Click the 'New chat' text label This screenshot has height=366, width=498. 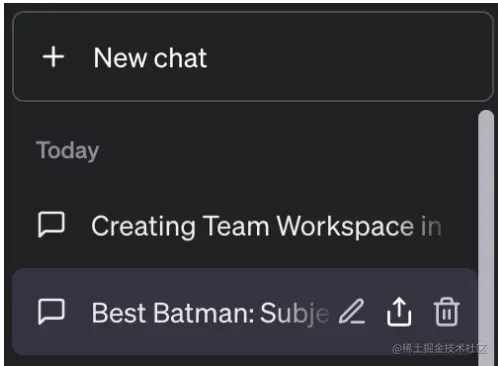(150, 58)
